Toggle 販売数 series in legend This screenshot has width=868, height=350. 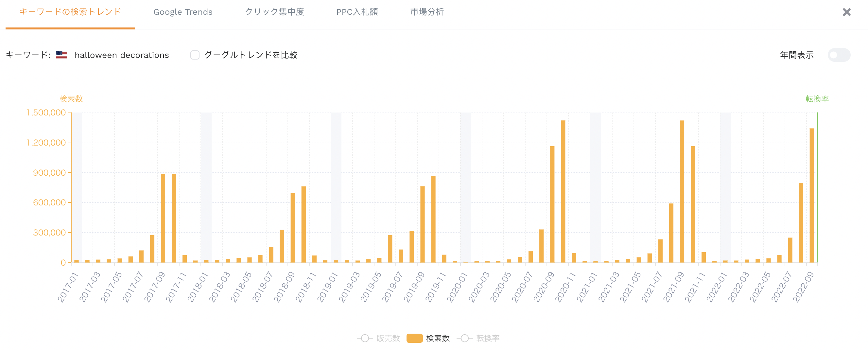click(x=378, y=338)
